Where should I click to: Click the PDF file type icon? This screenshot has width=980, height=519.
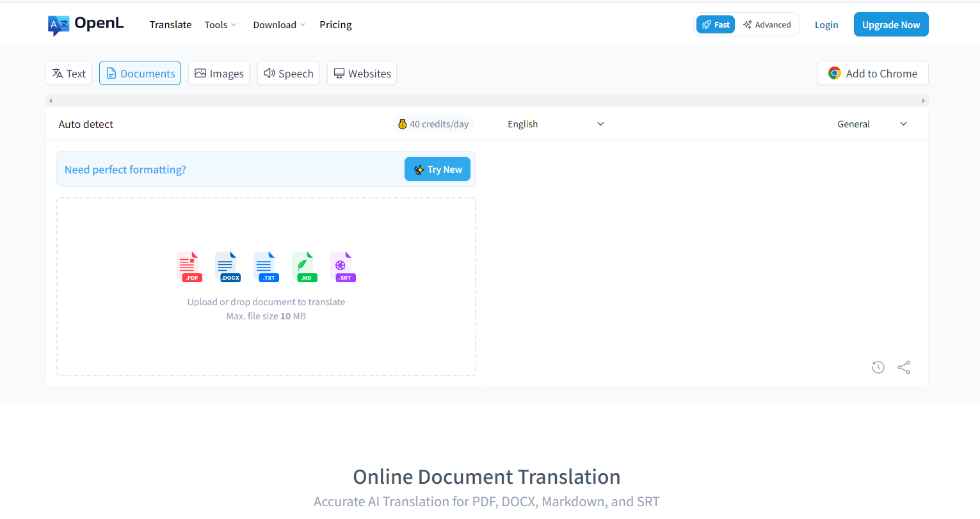click(189, 267)
